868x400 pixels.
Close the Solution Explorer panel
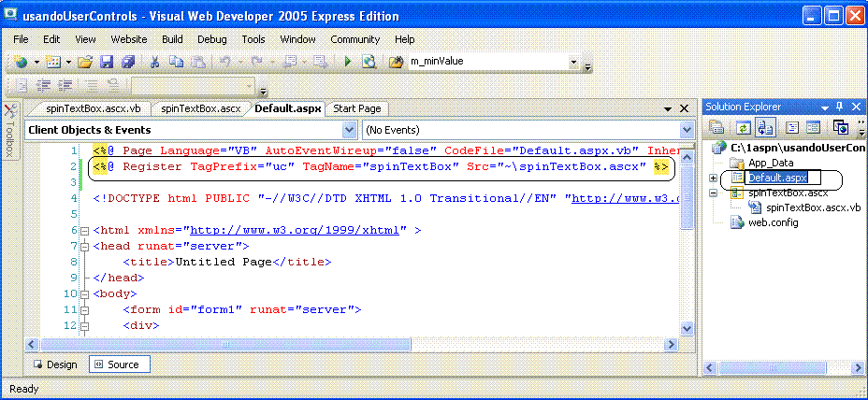click(x=856, y=107)
